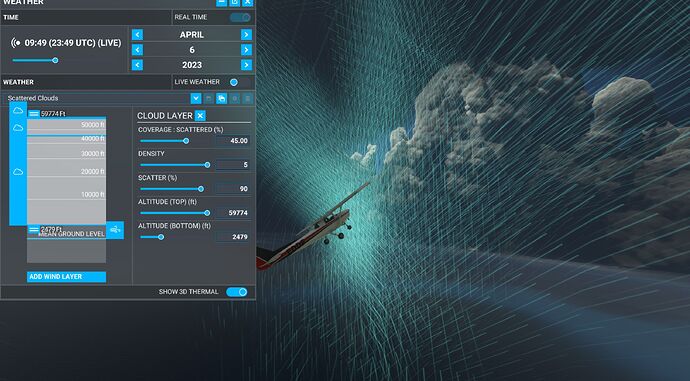This screenshot has height=381, width=690.
Task: Increase the day from 6
Action: click(246, 50)
